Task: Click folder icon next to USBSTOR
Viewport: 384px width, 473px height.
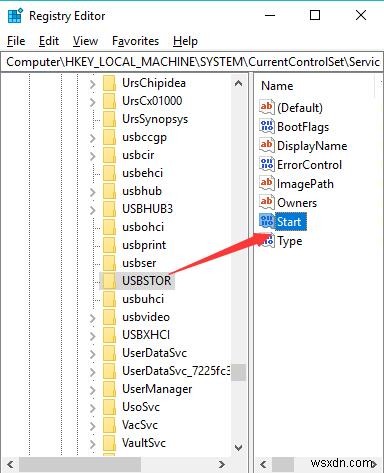Action: pos(109,281)
